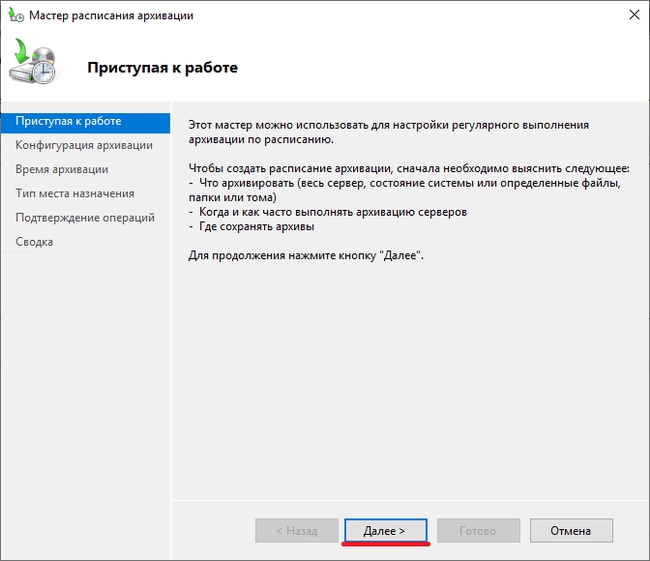The image size is (650, 561).
Task: Close the backup schedule wizard window
Action: (633, 16)
